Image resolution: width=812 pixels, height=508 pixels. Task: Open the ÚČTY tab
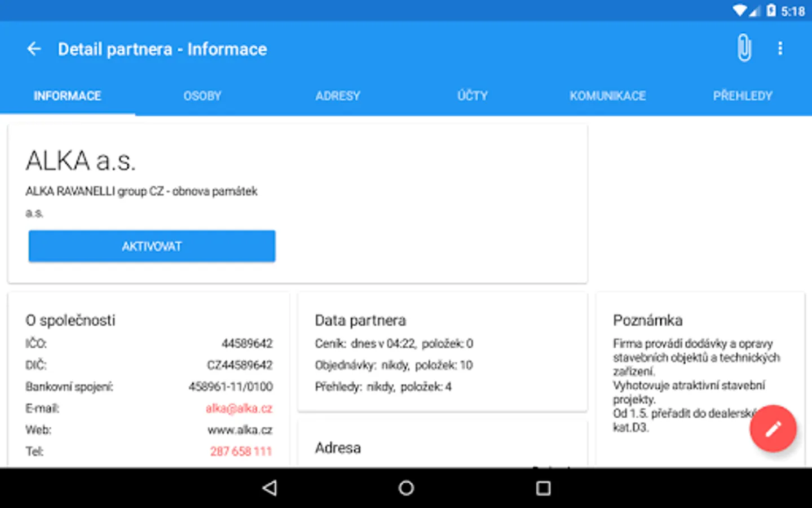(x=473, y=95)
